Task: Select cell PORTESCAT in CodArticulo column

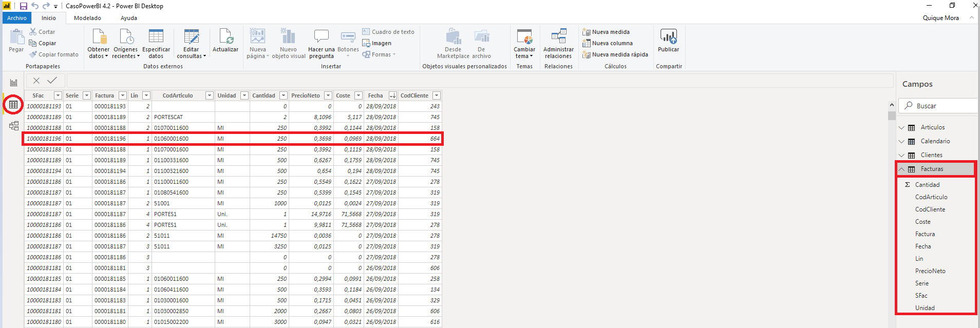Action: coord(183,117)
